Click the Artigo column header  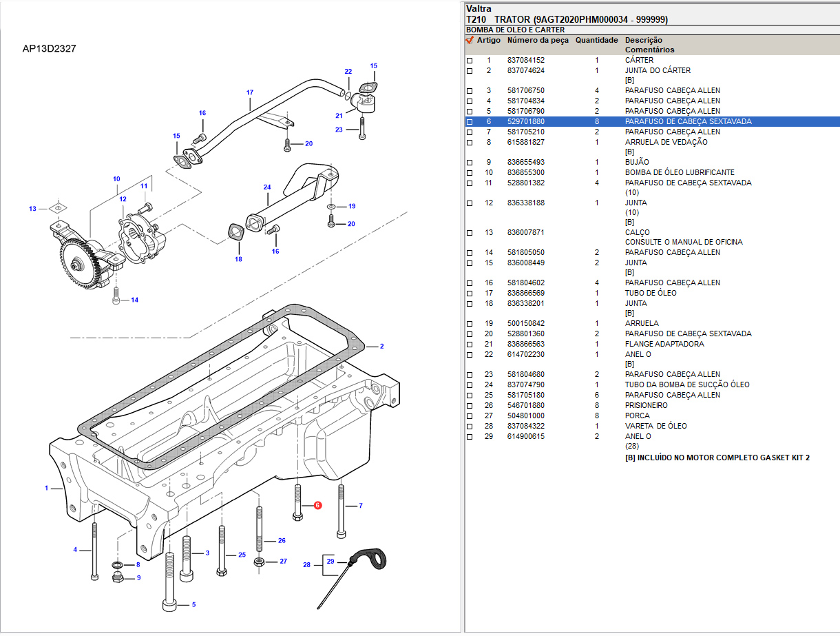click(x=489, y=40)
